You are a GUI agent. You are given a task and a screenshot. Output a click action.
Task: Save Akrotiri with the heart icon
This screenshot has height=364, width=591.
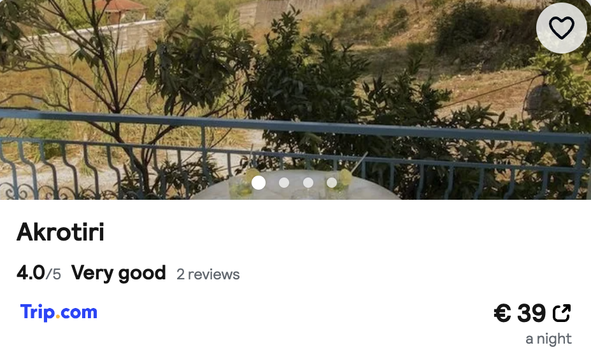coord(561,28)
